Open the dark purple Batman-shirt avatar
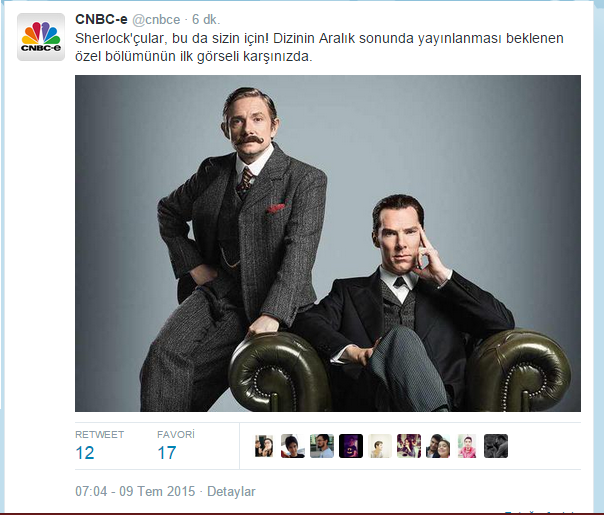 351,446
